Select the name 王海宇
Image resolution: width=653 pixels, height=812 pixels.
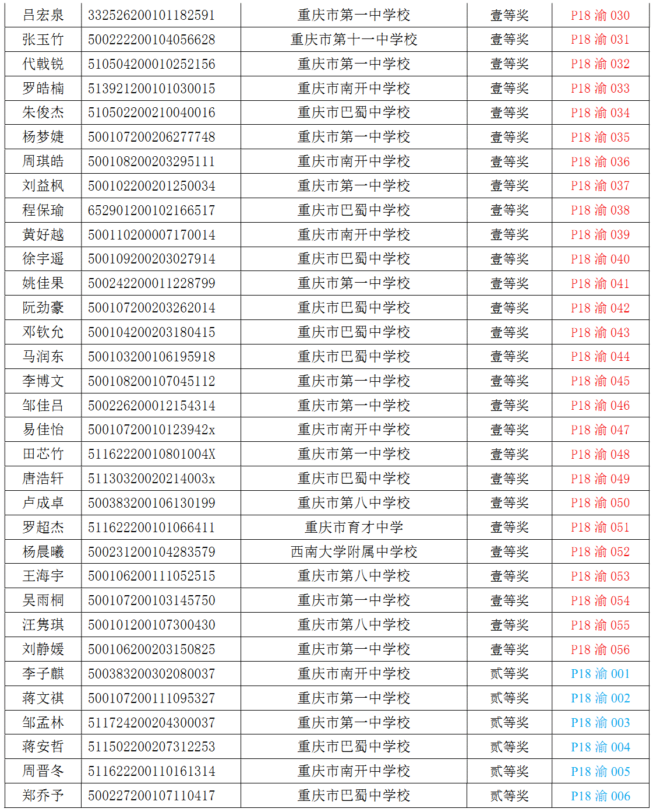click(43, 576)
